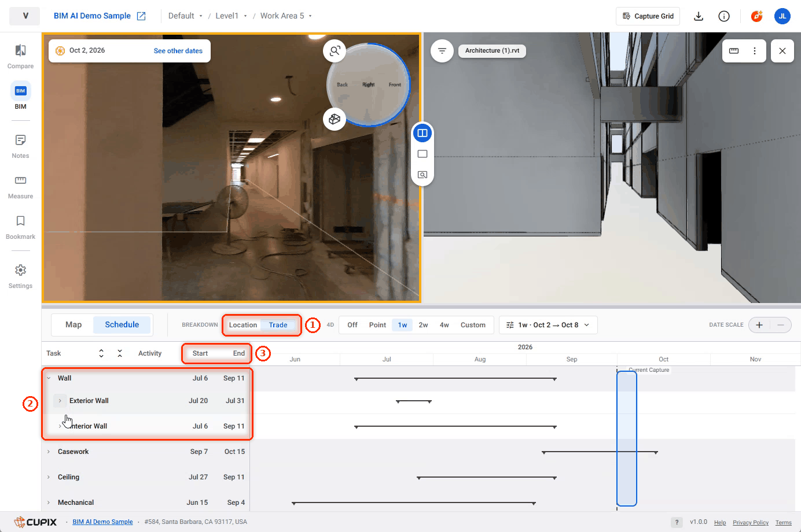Set breakdown to Location
Screen dimensions: 801x532
coord(243,325)
